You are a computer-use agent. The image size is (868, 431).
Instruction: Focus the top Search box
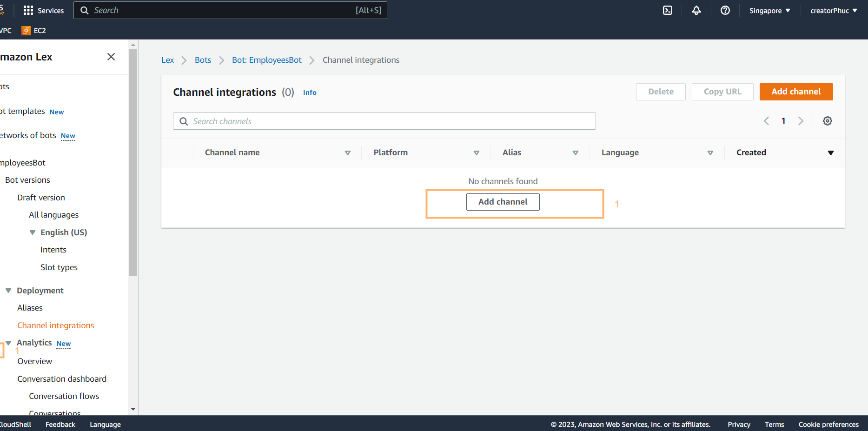coord(230,10)
